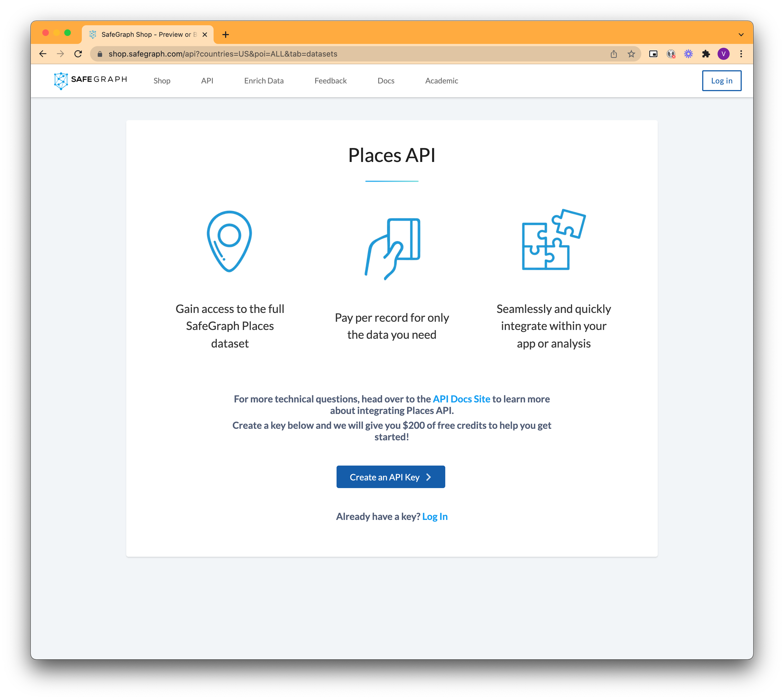784x700 pixels.
Task: Click the Places API heading
Action: pos(392,155)
